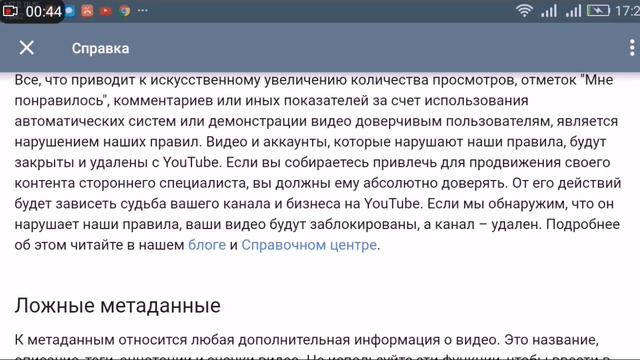Tap the more-notifications ellipsis icon

[143, 11]
